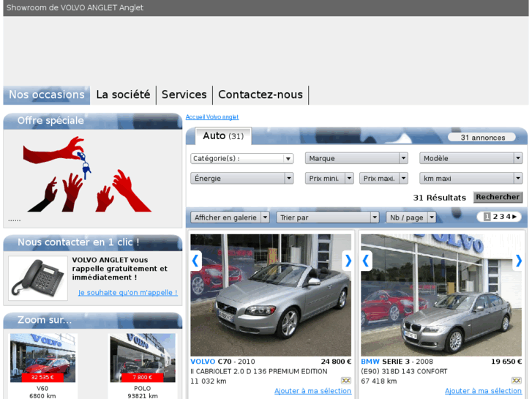The image size is (532, 399).
Task: Click the 31 Résultats text
Action: click(x=439, y=198)
